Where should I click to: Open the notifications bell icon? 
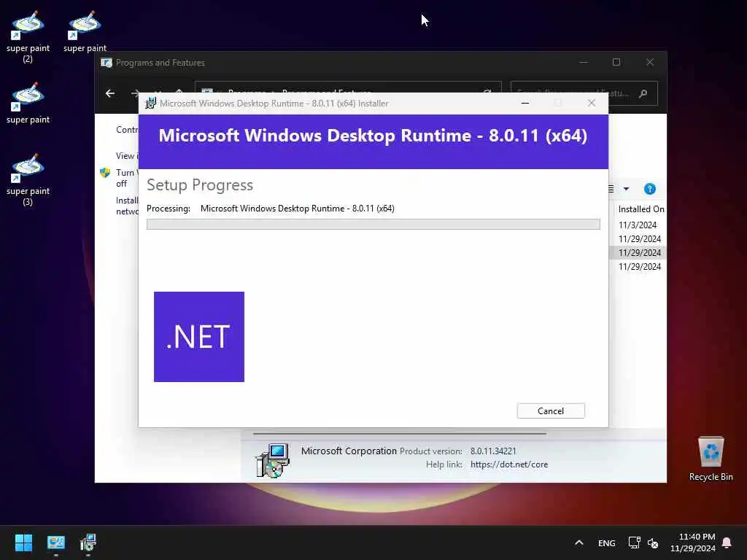coord(727,542)
